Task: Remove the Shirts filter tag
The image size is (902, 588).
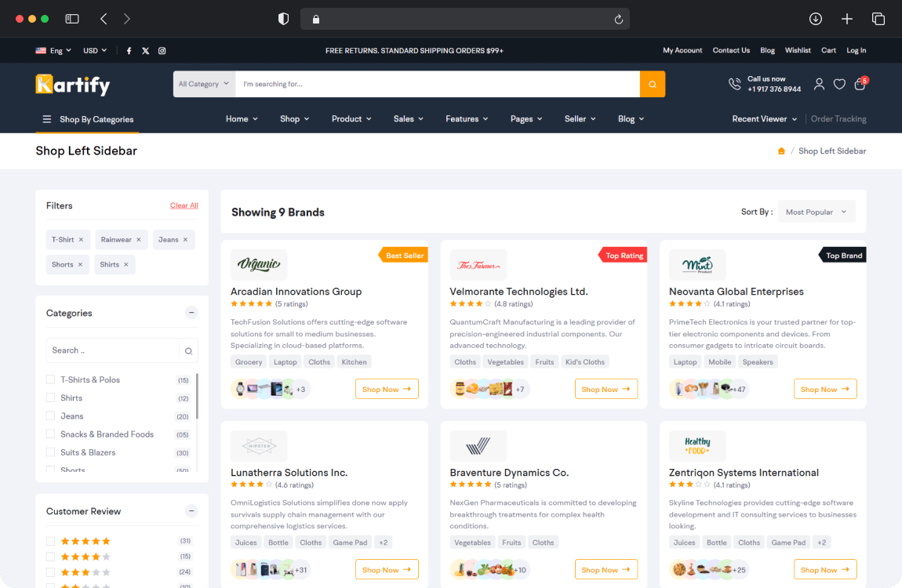Action: 126,264
